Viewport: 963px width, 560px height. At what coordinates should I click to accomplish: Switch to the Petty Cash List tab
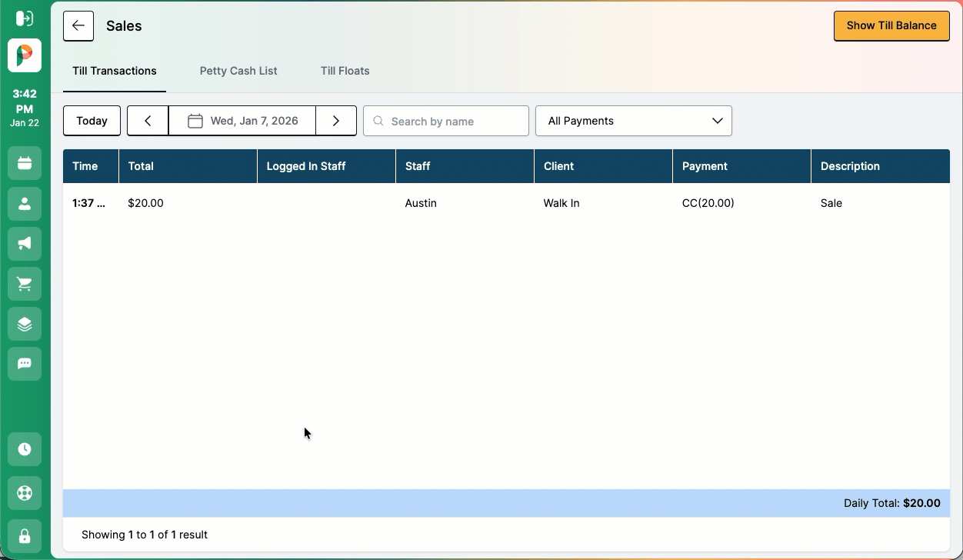(x=238, y=71)
